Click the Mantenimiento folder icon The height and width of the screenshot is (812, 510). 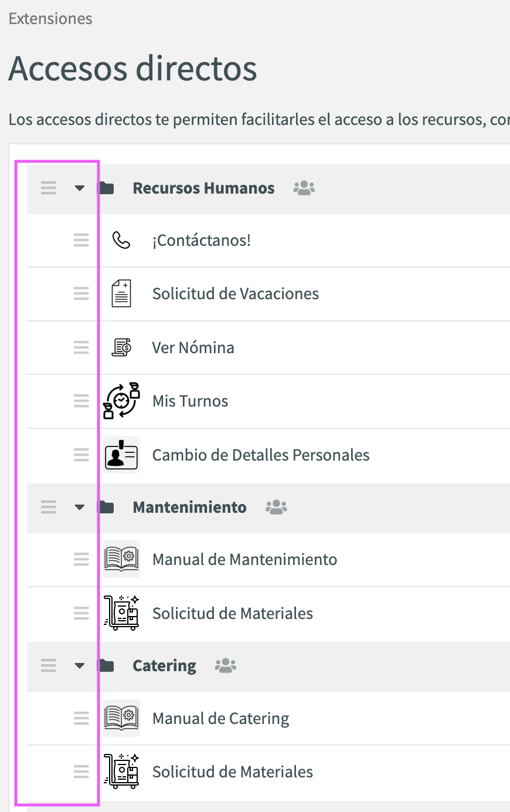pos(106,507)
